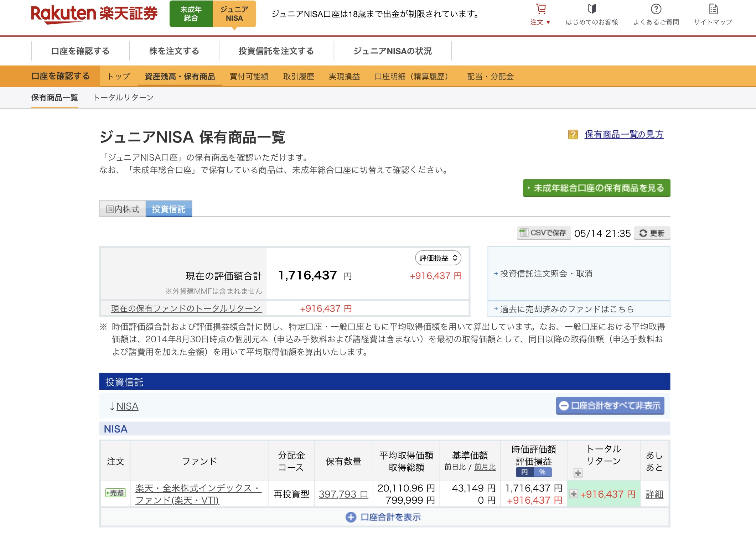Open 買付可能額 submenu item
The image size is (756, 535).
[249, 76]
